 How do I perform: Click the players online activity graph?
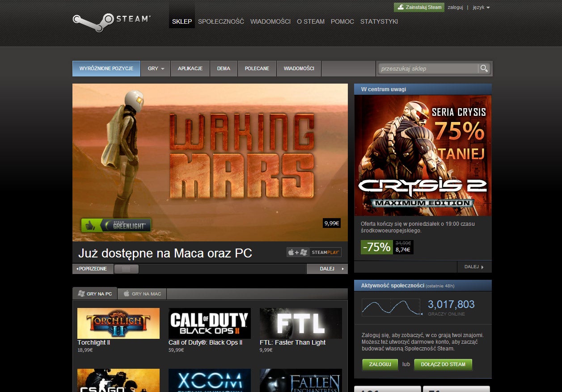pos(392,308)
